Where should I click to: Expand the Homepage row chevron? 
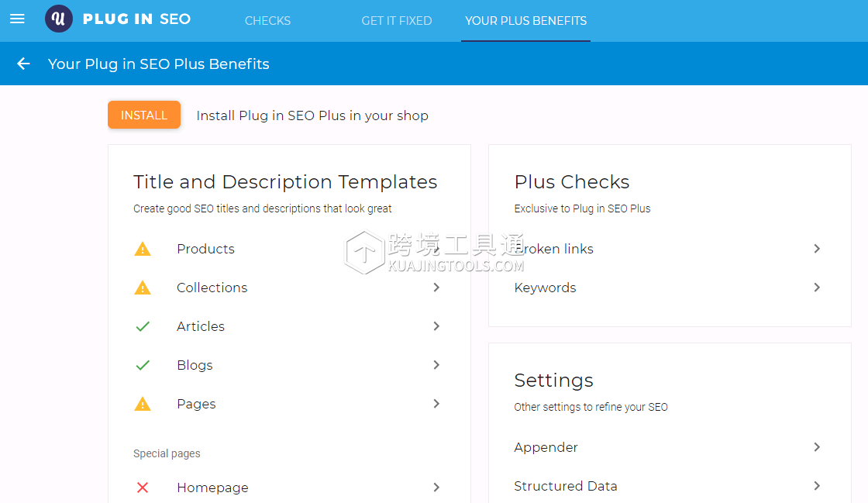click(x=436, y=487)
